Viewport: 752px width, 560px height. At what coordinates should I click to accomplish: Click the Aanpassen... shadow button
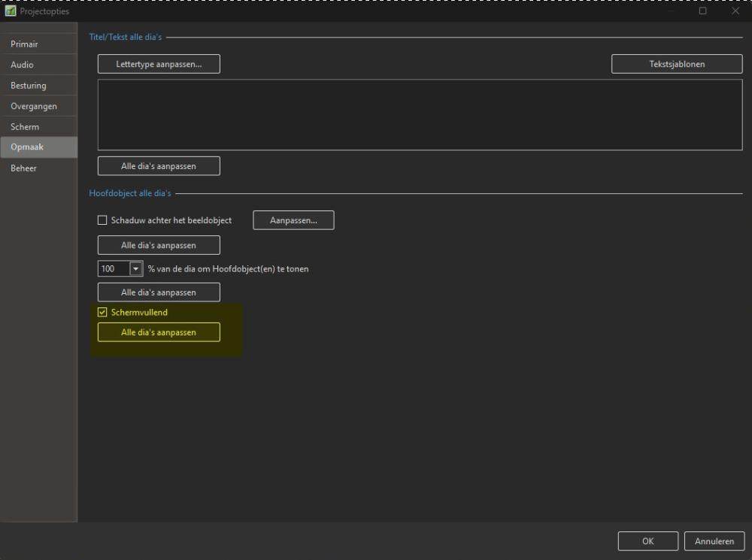tap(293, 220)
